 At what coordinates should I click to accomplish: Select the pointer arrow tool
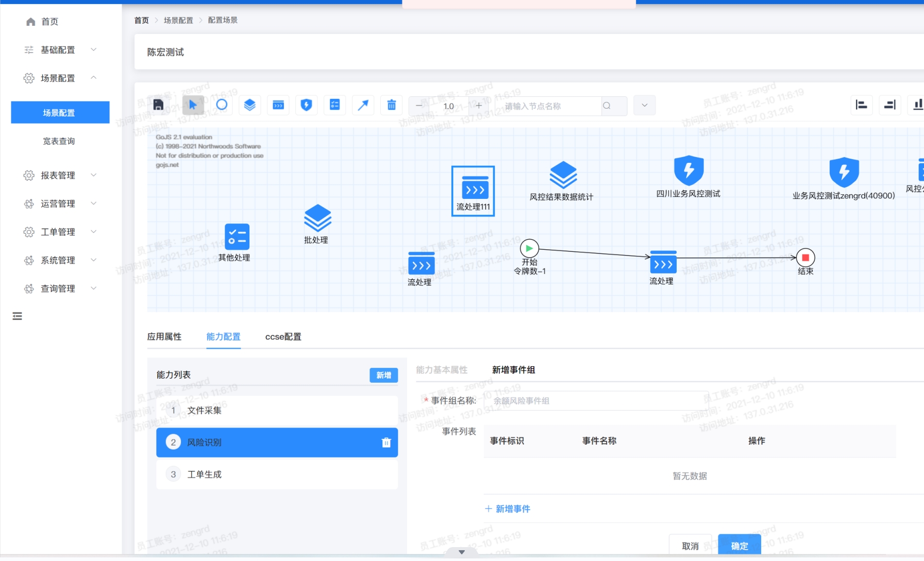pos(193,105)
